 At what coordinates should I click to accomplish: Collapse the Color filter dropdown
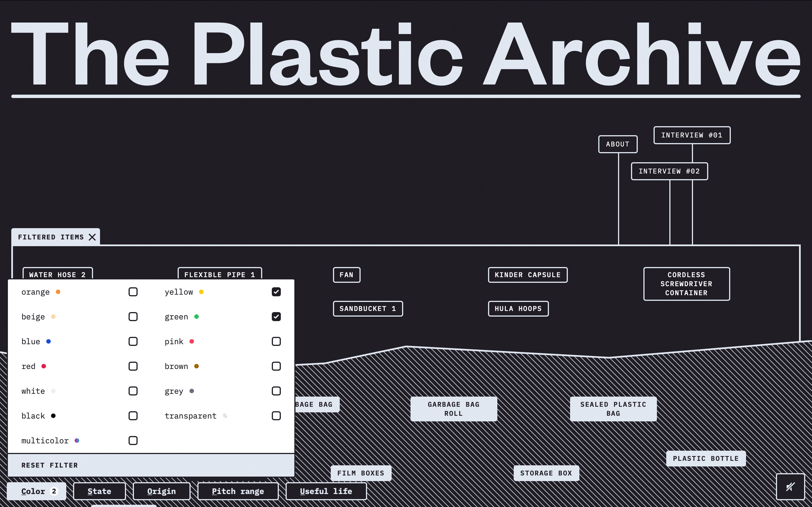[x=36, y=491]
